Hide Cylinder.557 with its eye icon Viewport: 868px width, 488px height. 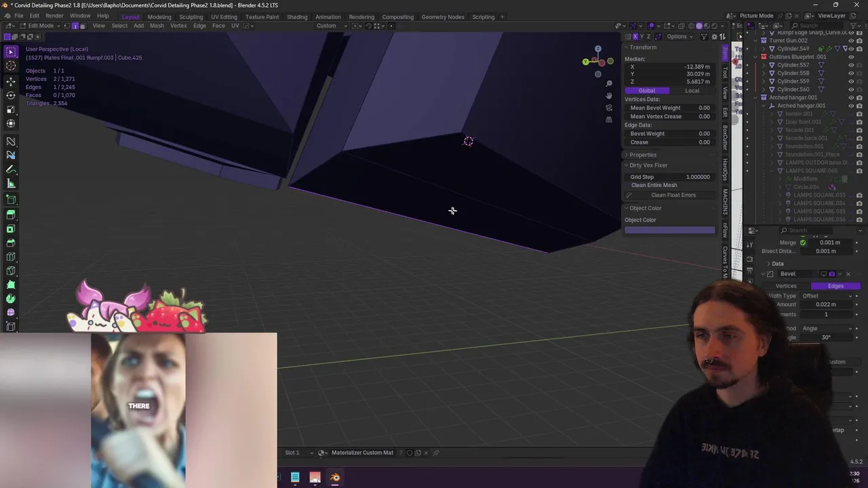tap(851, 65)
